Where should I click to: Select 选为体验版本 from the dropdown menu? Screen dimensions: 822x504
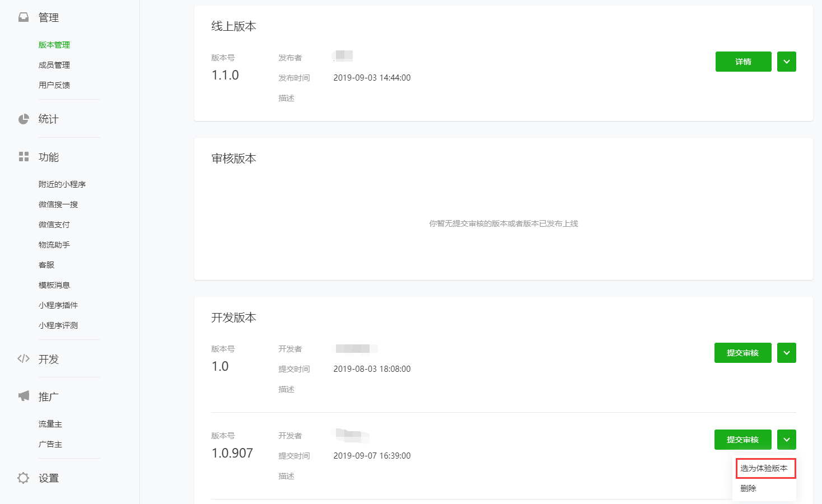tap(764, 468)
